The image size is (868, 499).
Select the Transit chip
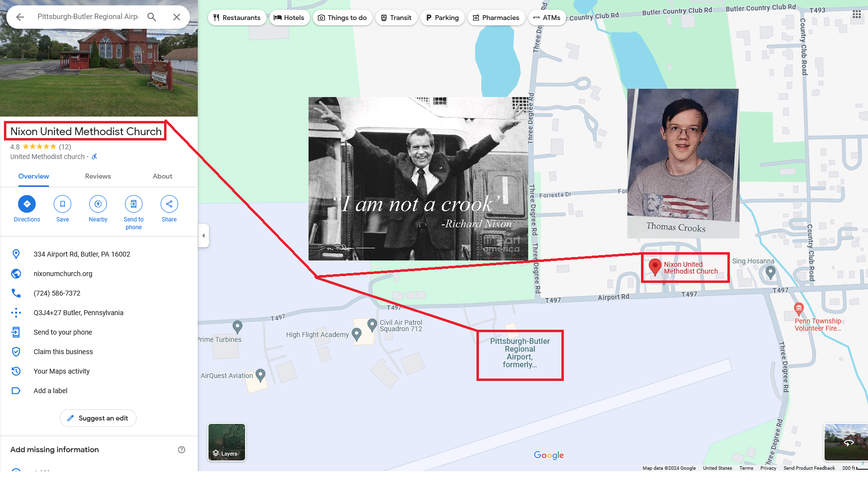(x=396, y=18)
